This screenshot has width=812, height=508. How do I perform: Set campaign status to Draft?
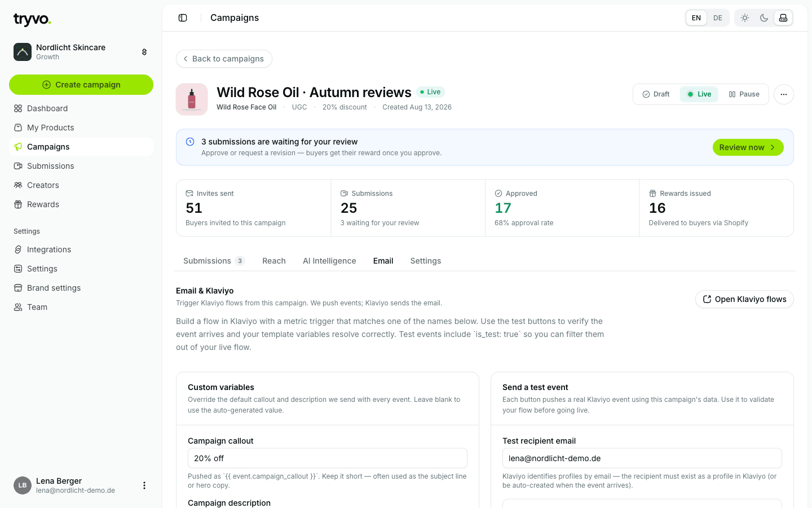click(656, 94)
